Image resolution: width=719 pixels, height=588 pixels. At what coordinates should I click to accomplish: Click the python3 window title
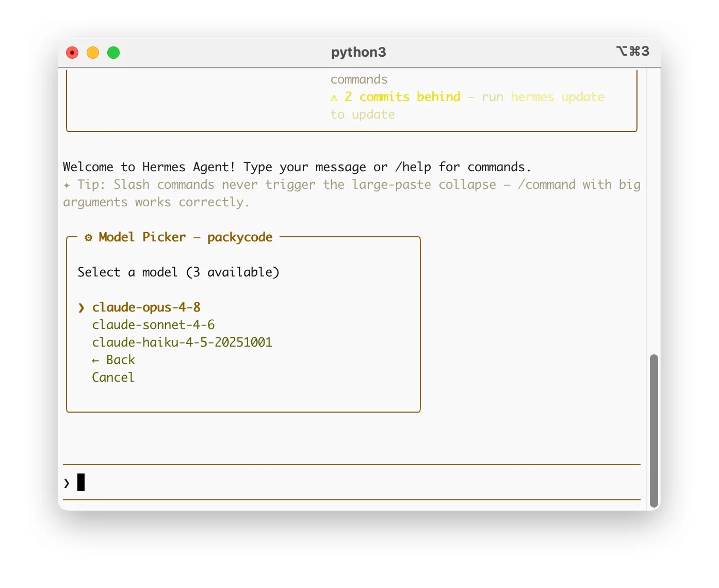[358, 52]
